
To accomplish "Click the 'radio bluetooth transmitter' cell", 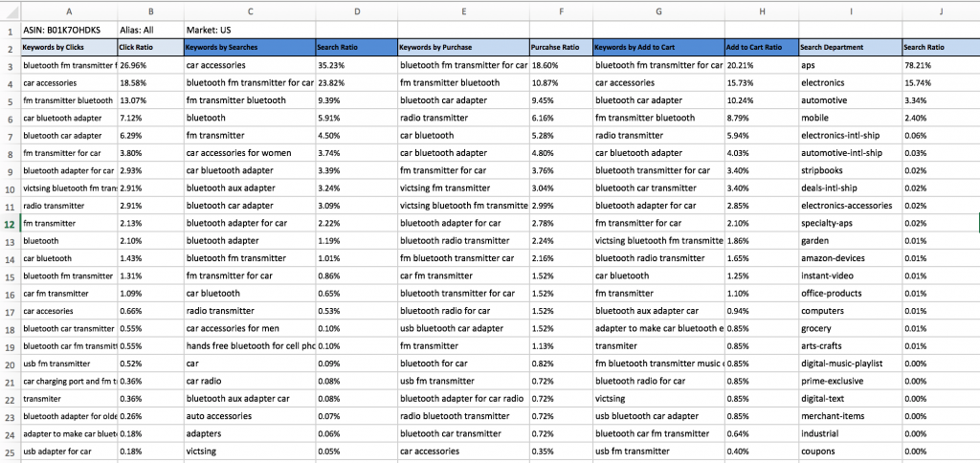I will (x=464, y=416).
